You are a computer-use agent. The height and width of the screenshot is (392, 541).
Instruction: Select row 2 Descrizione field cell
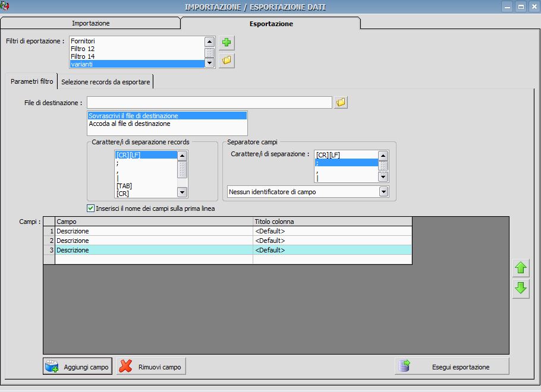coord(154,241)
